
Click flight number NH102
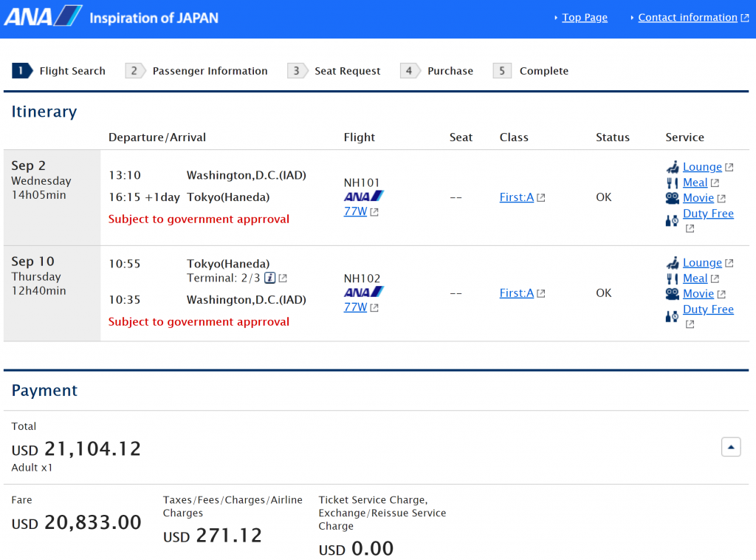pos(362,279)
